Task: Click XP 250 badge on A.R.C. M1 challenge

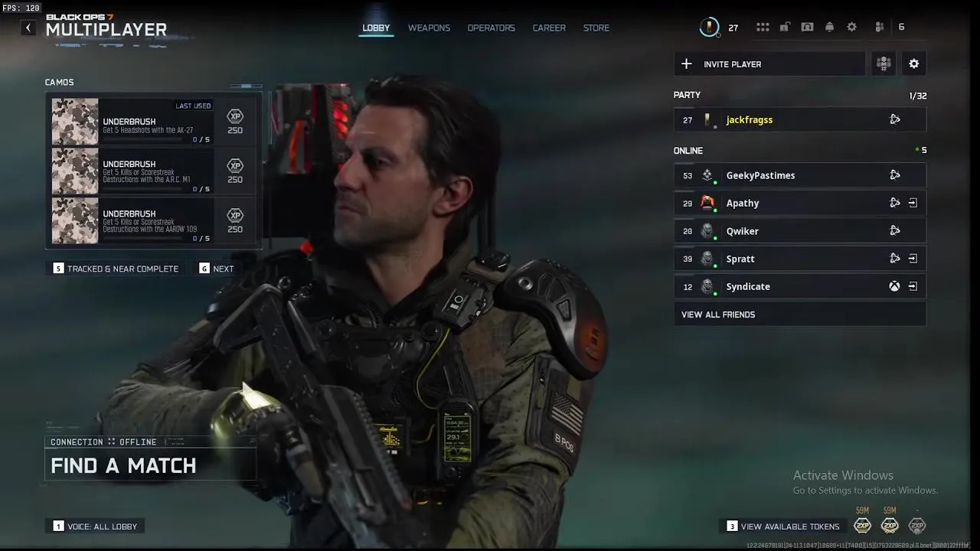Action: 235,171
